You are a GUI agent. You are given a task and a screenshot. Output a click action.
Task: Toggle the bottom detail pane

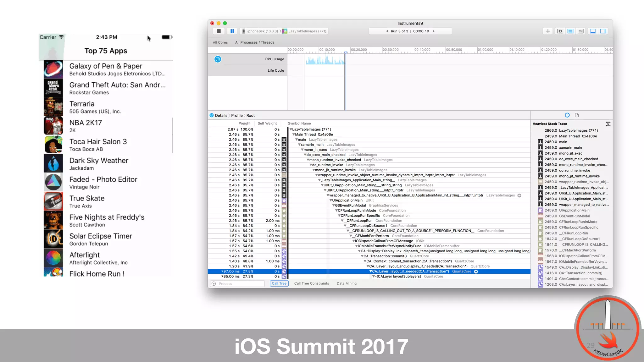(x=593, y=31)
